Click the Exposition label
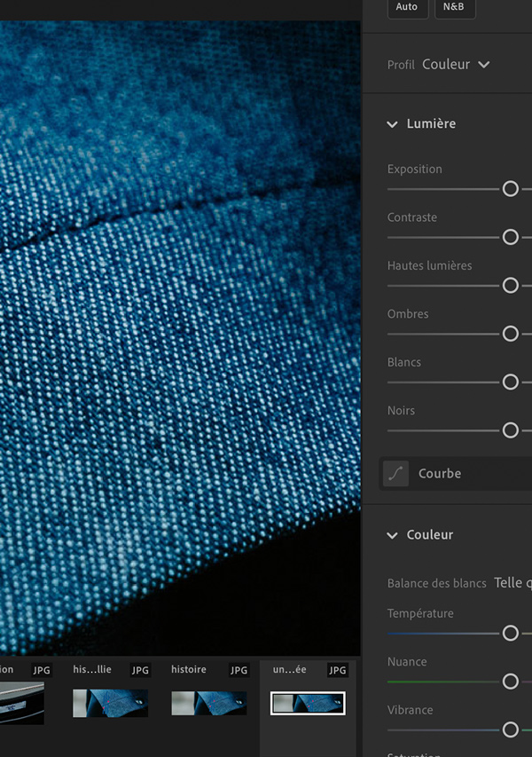The width and height of the screenshot is (532, 757). click(414, 170)
